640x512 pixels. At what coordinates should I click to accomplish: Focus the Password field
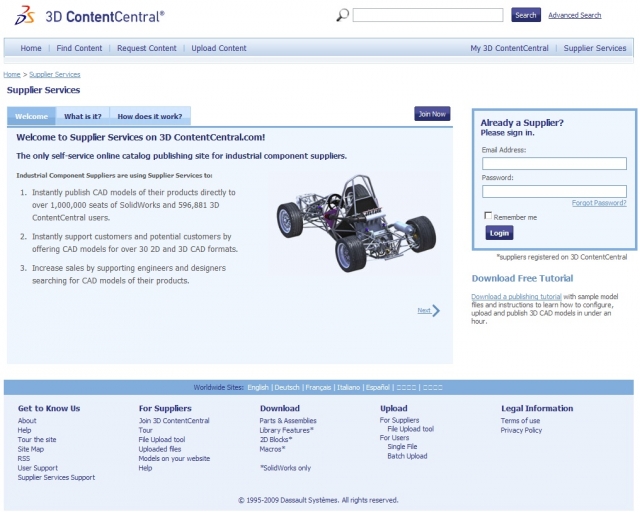[554, 191]
